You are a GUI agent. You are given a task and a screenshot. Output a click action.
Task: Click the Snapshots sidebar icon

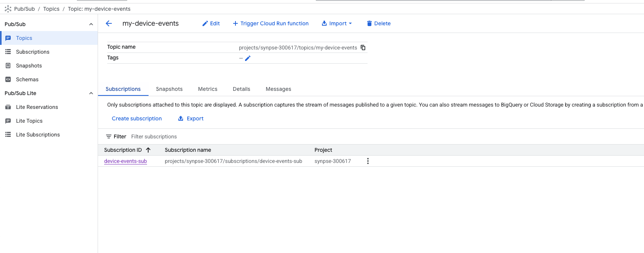(x=8, y=66)
